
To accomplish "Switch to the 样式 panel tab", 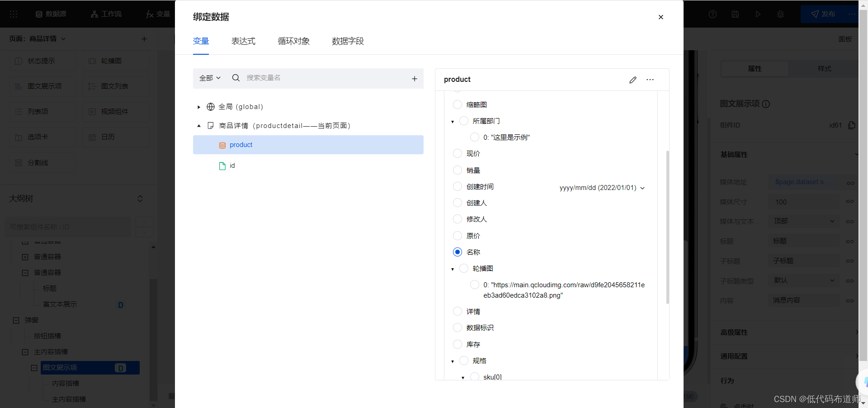I will pyautogui.click(x=824, y=69).
